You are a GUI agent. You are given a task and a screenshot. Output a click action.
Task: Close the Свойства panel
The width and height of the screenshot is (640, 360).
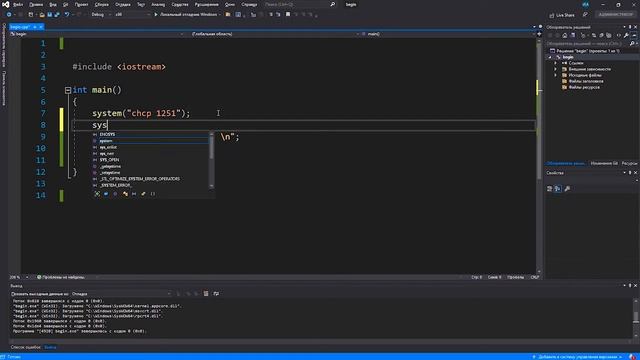(x=635, y=173)
